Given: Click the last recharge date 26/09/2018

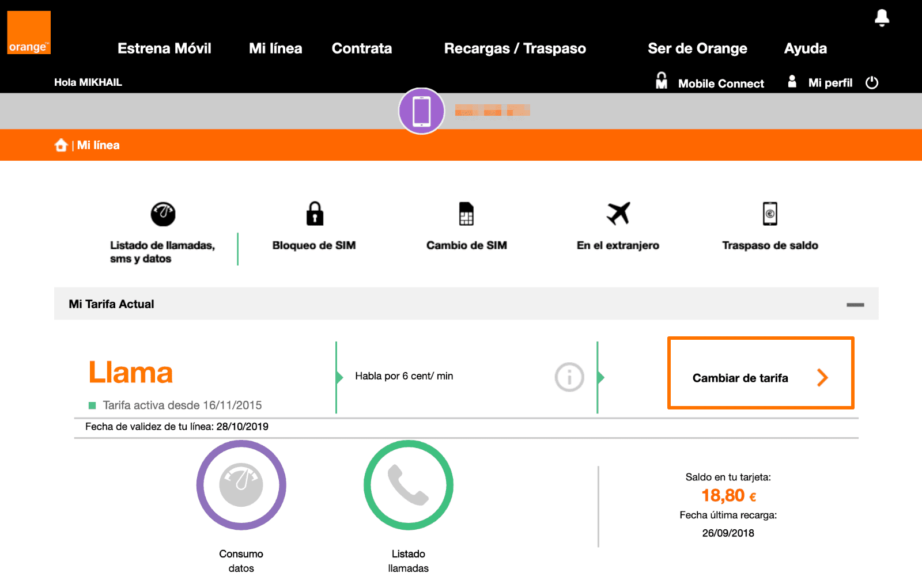Looking at the screenshot, I should click(x=728, y=533).
